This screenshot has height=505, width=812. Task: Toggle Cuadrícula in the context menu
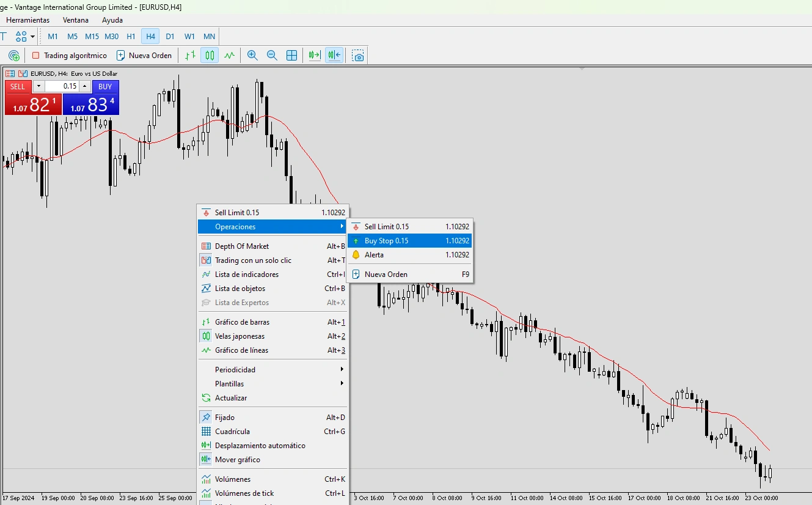pos(232,432)
